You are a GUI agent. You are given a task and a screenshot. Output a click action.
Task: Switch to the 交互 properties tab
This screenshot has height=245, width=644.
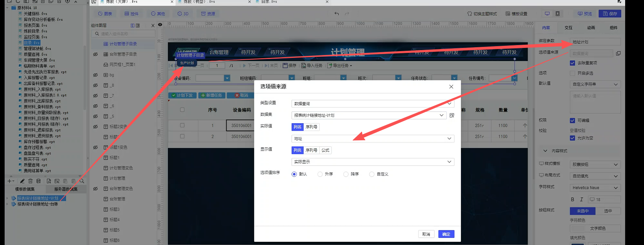pyautogui.click(x=568, y=28)
